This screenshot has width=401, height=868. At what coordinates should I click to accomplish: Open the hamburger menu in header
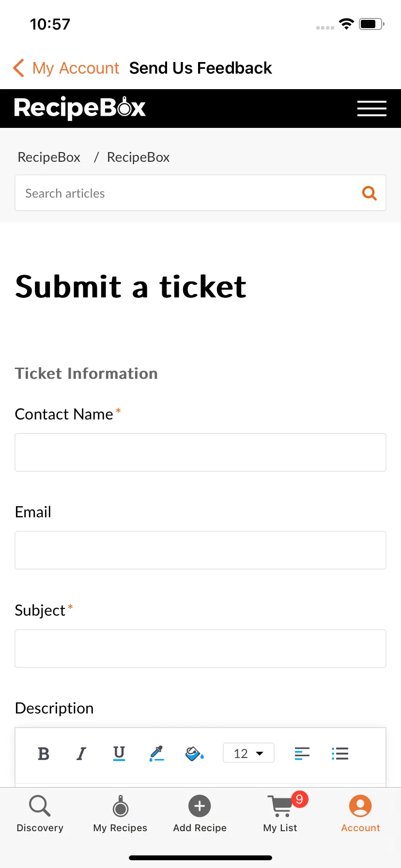point(372,108)
